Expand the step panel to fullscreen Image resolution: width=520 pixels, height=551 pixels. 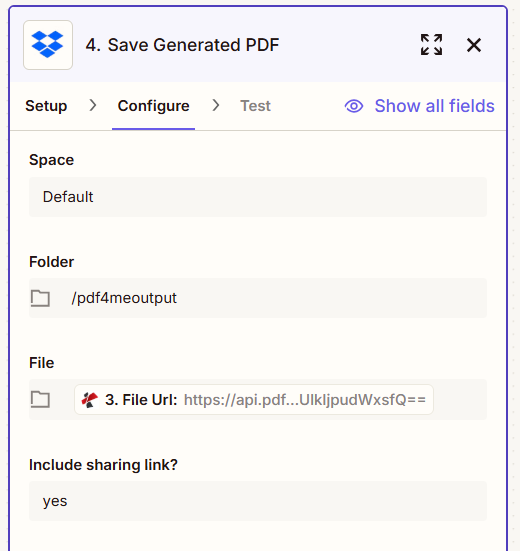(x=431, y=45)
